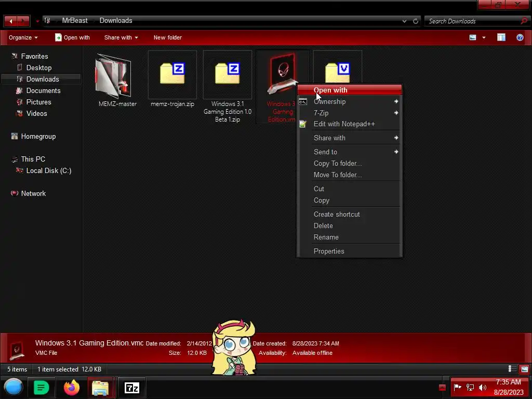532x399 pixels.
Task: Open the Ownership submenu
Action: 350,101
